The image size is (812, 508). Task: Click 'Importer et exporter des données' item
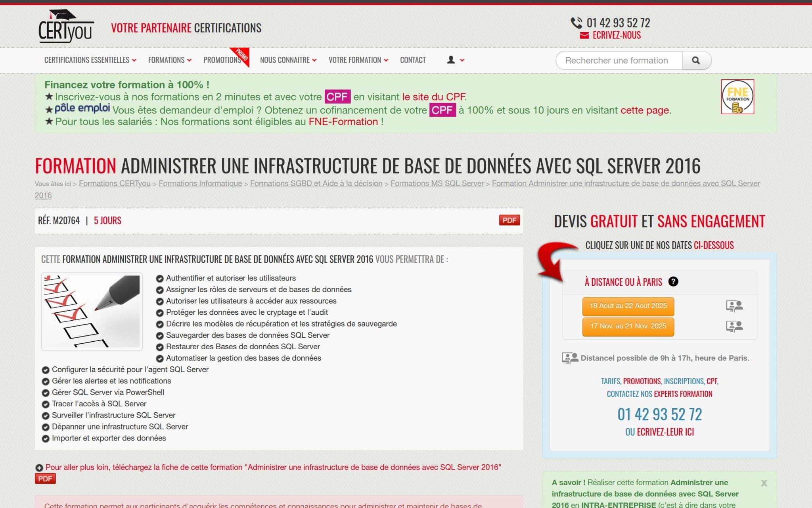[x=109, y=438]
